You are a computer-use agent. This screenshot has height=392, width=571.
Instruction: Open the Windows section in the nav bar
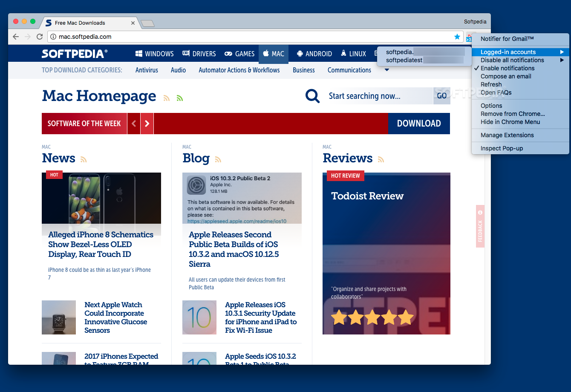[155, 54]
